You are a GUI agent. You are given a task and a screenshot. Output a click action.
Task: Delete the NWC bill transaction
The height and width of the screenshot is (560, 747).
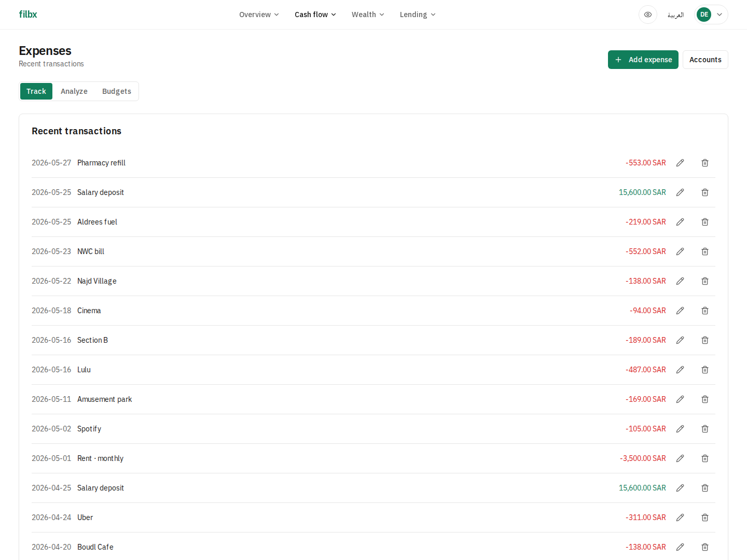pyautogui.click(x=705, y=251)
